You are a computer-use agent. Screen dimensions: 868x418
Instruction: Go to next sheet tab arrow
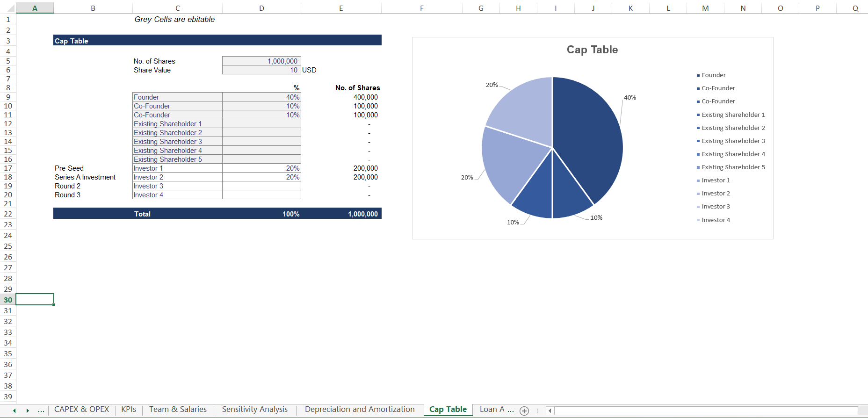coord(28,411)
